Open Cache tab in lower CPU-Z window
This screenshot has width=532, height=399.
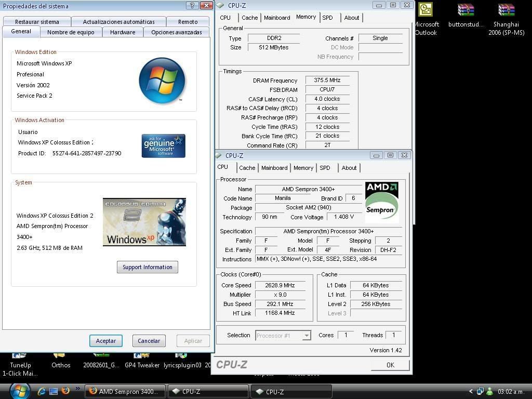(x=247, y=168)
